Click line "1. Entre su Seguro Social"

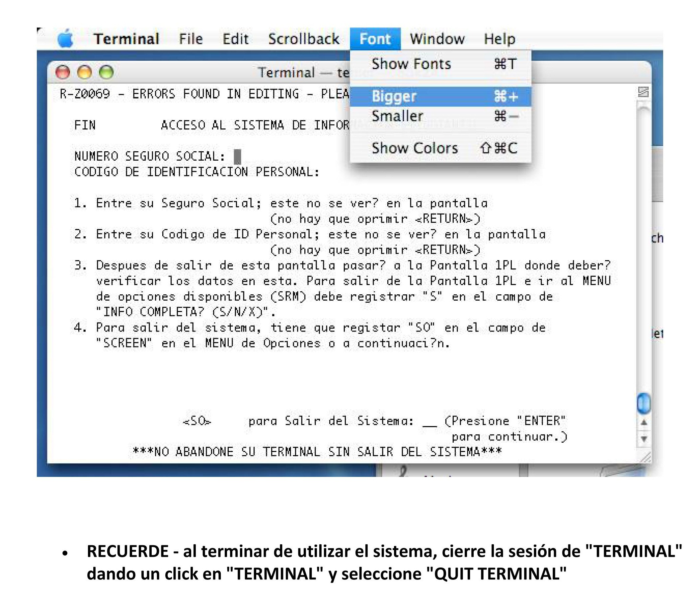[280, 203]
